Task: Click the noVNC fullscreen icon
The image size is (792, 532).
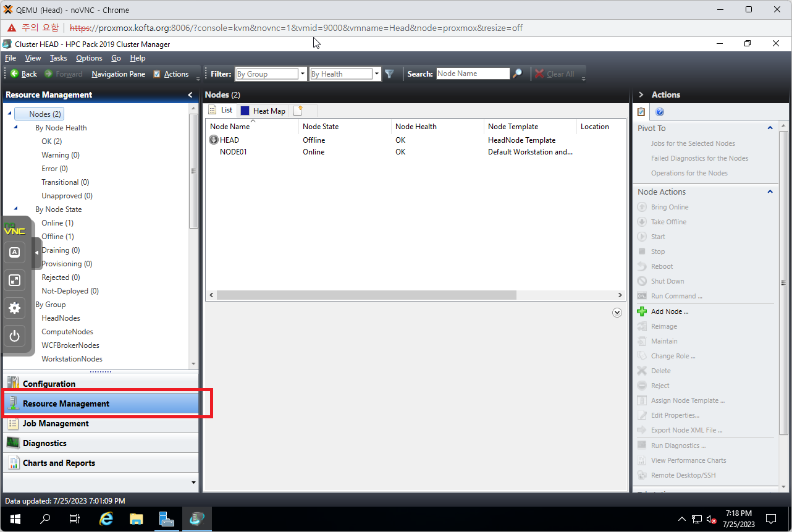Action: coord(15,280)
